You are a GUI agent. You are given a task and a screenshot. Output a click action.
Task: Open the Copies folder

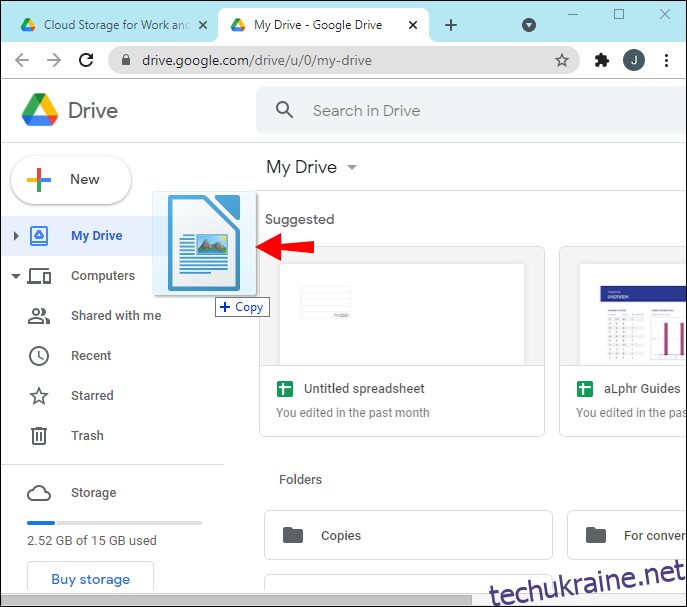coord(408,535)
